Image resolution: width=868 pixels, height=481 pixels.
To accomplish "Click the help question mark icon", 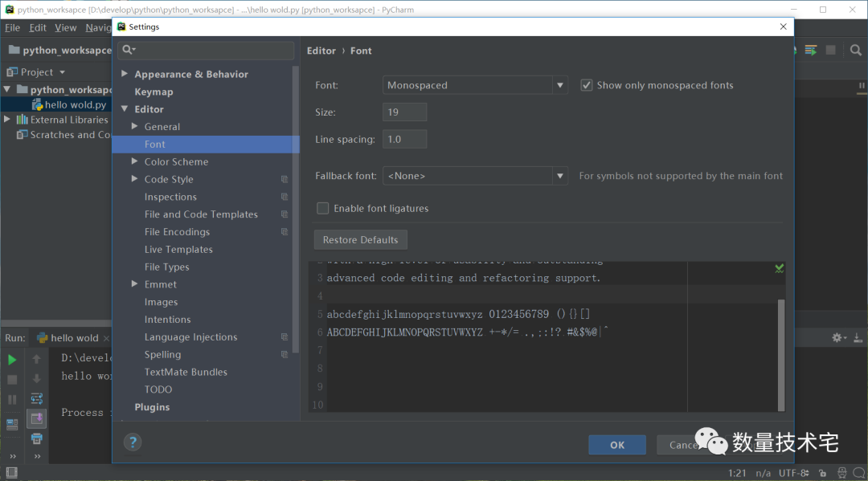I will [x=133, y=442].
